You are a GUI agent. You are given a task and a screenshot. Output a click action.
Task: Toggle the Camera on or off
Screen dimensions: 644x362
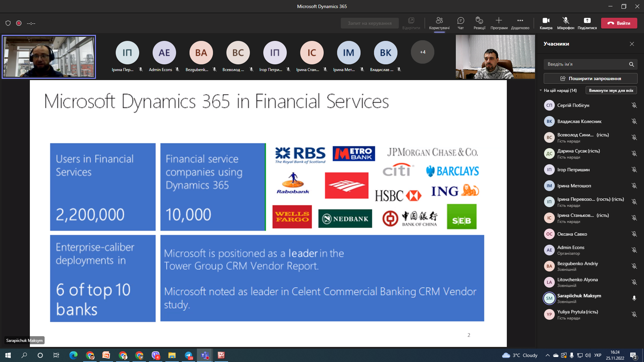click(546, 21)
